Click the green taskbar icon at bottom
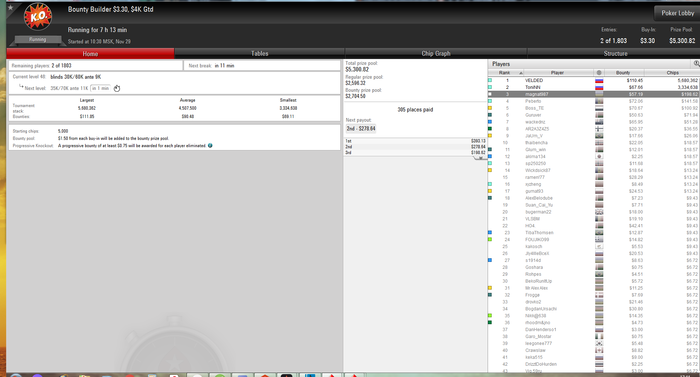 coord(220,375)
